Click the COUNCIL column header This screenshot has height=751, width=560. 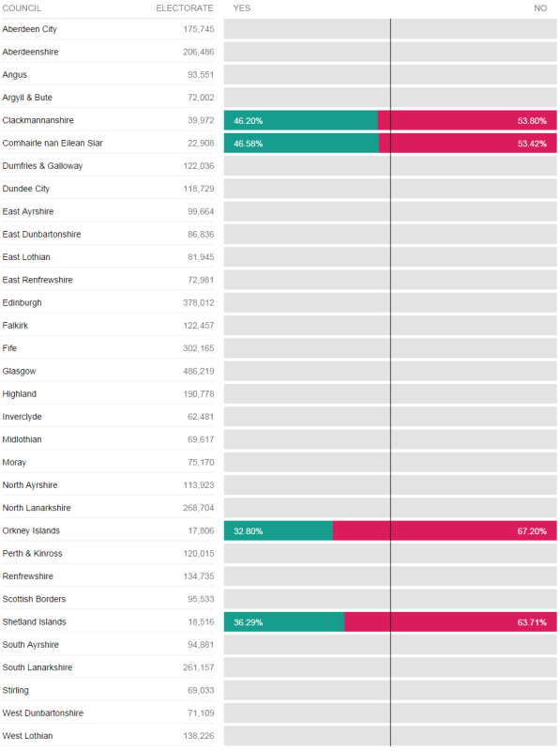(22, 8)
